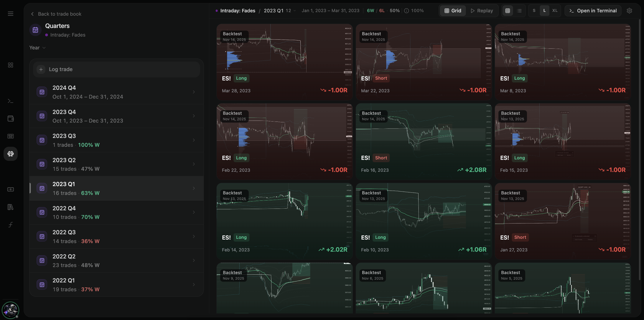The width and height of the screenshot is (644, 320).
Task: Open the user avatar at bottom left
Action: [10, 310]
